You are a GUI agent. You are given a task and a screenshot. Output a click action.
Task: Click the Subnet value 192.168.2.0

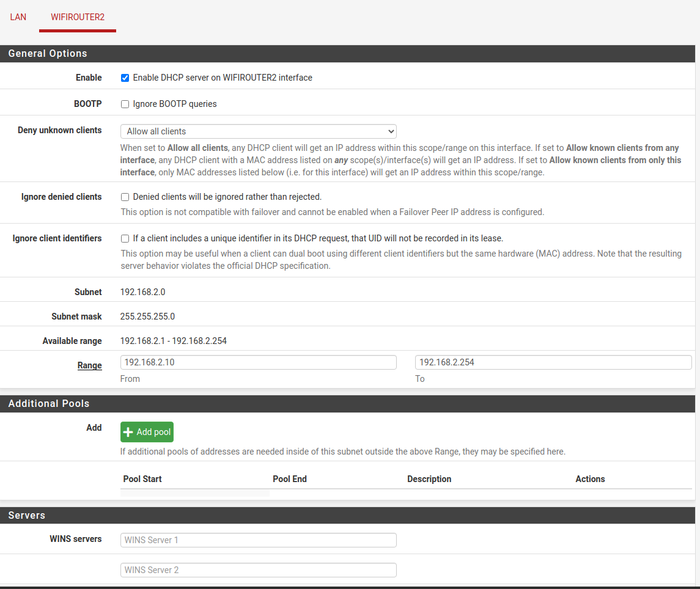[x=142, y=292]
